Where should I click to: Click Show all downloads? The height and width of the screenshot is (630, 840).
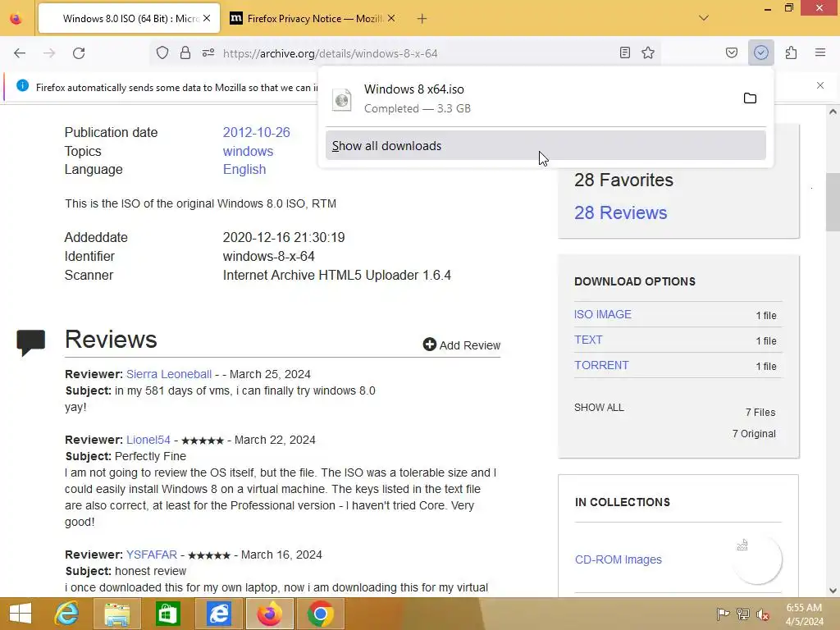point(546,146)
